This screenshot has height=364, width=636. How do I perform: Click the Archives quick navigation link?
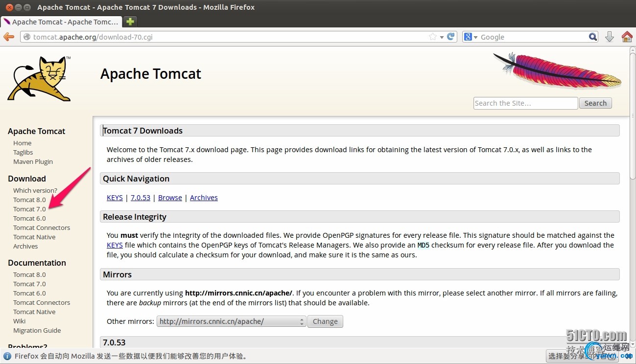tap(204, 198)
